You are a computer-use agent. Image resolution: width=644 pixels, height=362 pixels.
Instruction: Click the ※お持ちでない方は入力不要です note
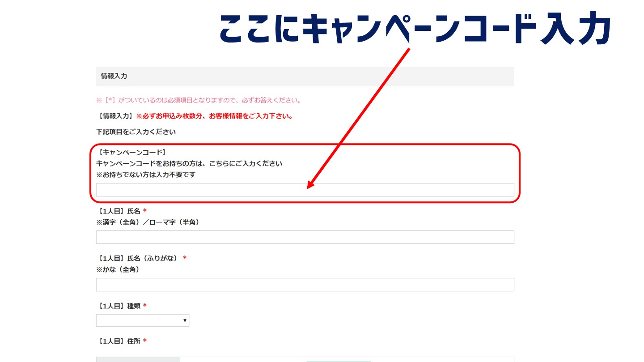[146, 175]
